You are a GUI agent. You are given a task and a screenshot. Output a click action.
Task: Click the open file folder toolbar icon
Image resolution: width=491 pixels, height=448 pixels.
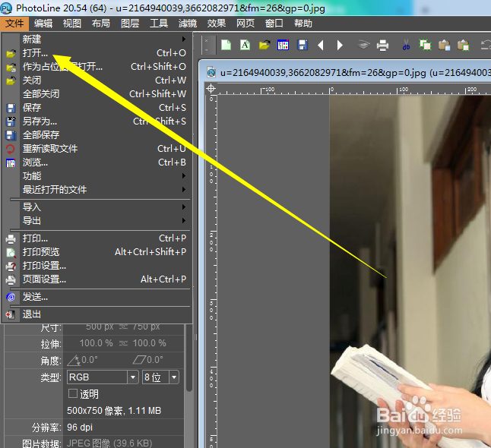[265, 45]
